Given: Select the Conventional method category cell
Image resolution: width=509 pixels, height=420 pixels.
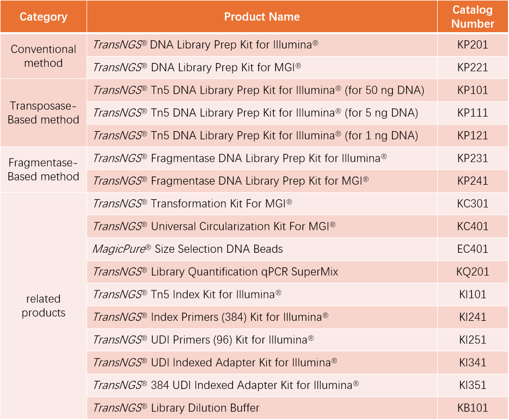Looking at the screenshot, I should pyautogui.click(x=44, y=56).
